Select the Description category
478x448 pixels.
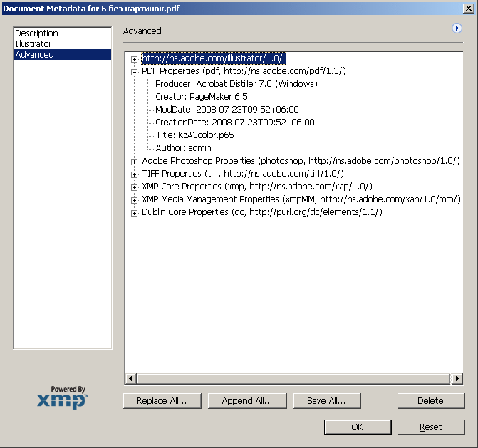click(63, 33)
